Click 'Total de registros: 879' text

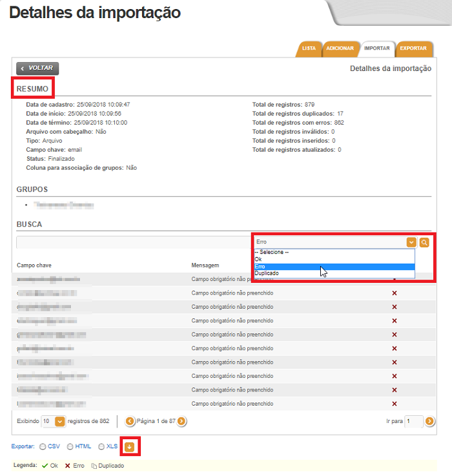(283, 105)
